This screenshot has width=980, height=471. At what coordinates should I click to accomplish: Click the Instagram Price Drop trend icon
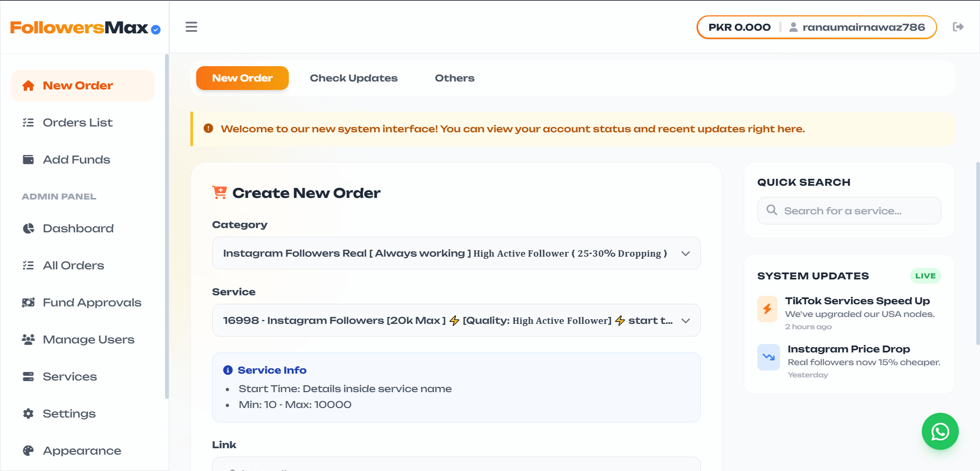click(768, 357)
